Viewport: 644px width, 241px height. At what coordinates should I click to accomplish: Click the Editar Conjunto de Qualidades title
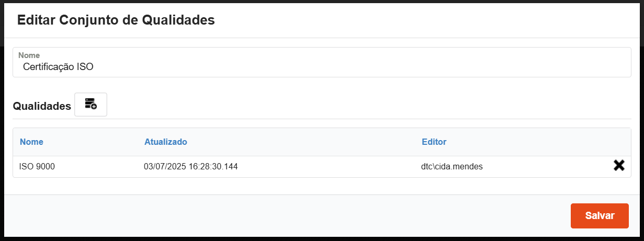click(x=116, y=20)
